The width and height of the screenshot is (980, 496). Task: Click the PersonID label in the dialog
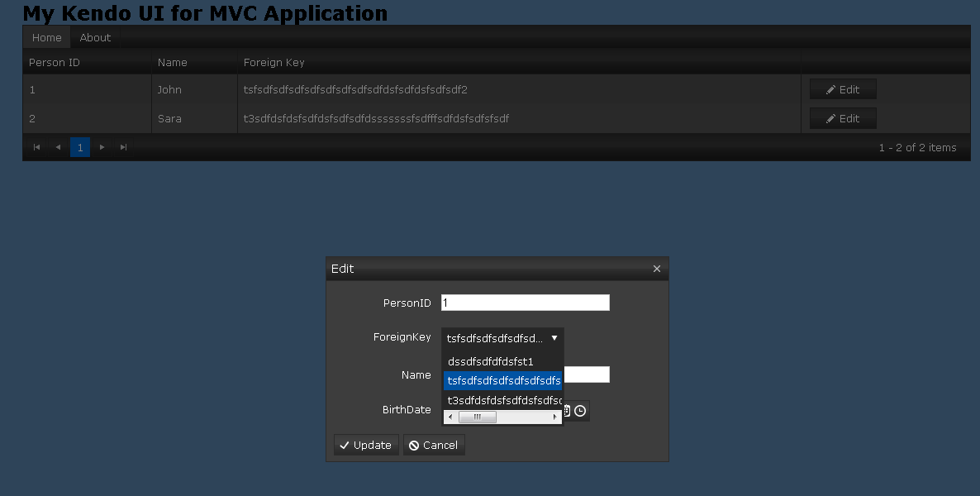[407, 303]
